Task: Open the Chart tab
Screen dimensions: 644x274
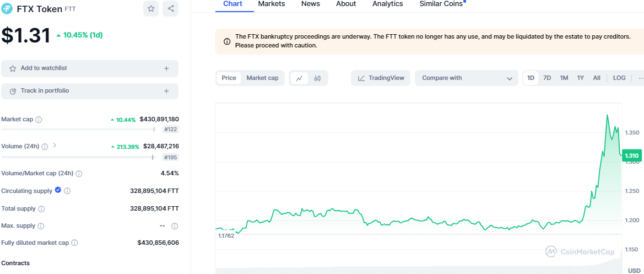Action: tap(232, 4)
